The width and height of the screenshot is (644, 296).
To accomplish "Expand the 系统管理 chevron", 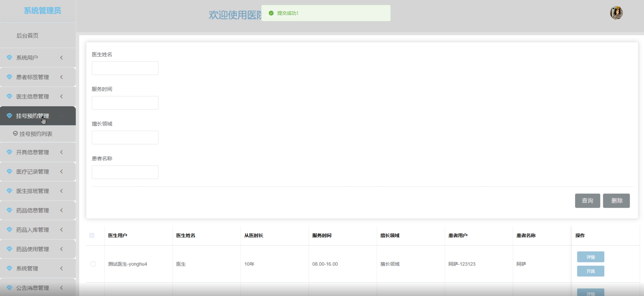I will [x=62, y=268].
